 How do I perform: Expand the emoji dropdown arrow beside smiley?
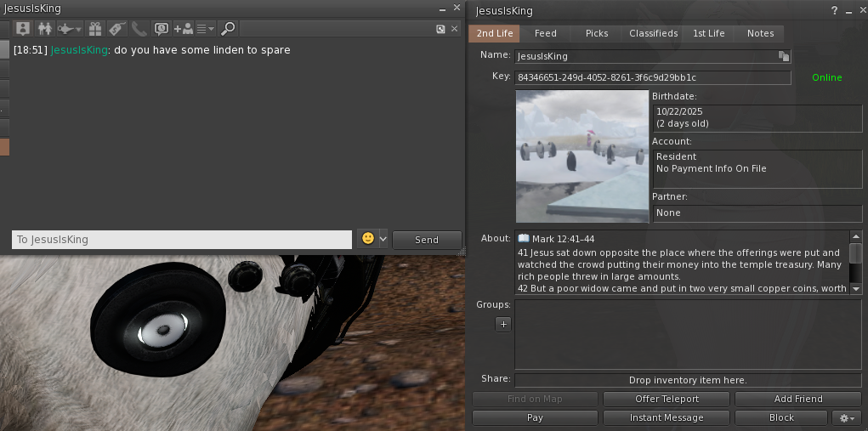click(383, 239)
